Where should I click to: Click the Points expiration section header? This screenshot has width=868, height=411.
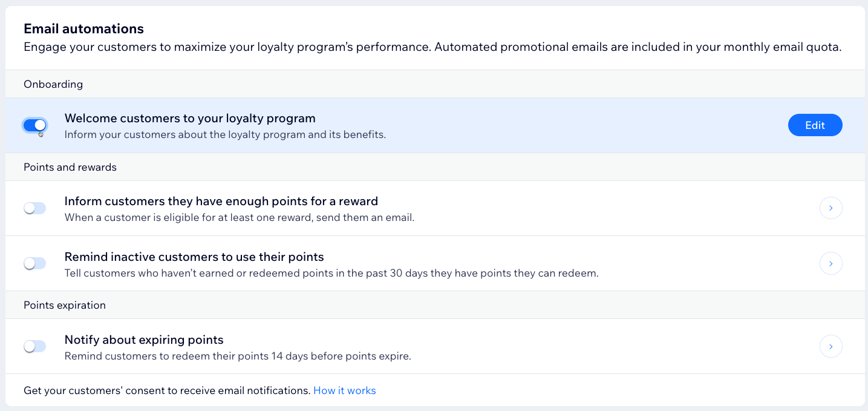coord(65,305)
